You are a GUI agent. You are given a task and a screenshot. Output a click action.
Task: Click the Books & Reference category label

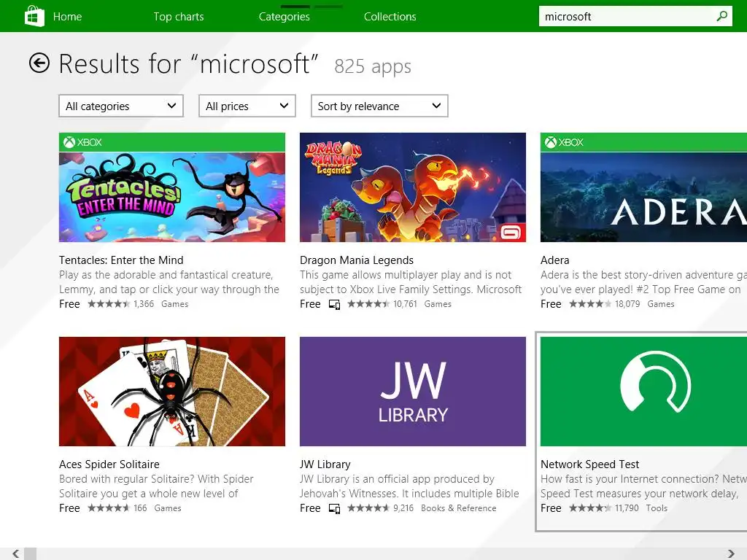pos(458,508)
